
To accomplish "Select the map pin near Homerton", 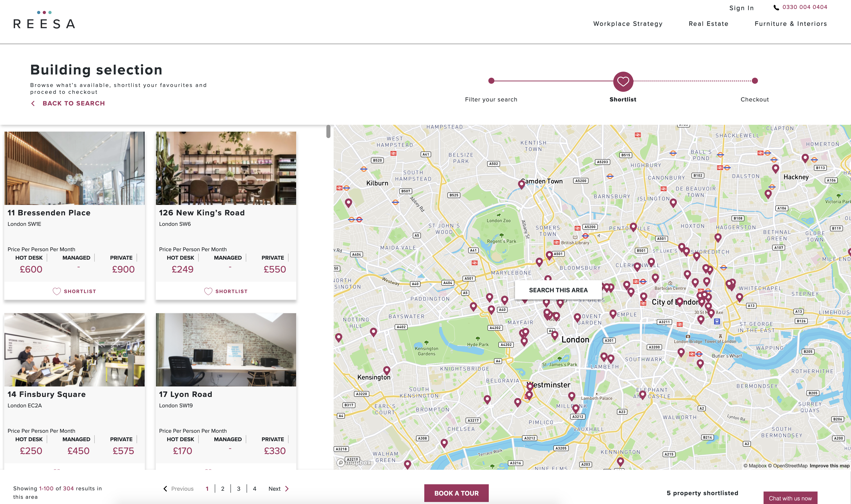I will tap(805, 158).
